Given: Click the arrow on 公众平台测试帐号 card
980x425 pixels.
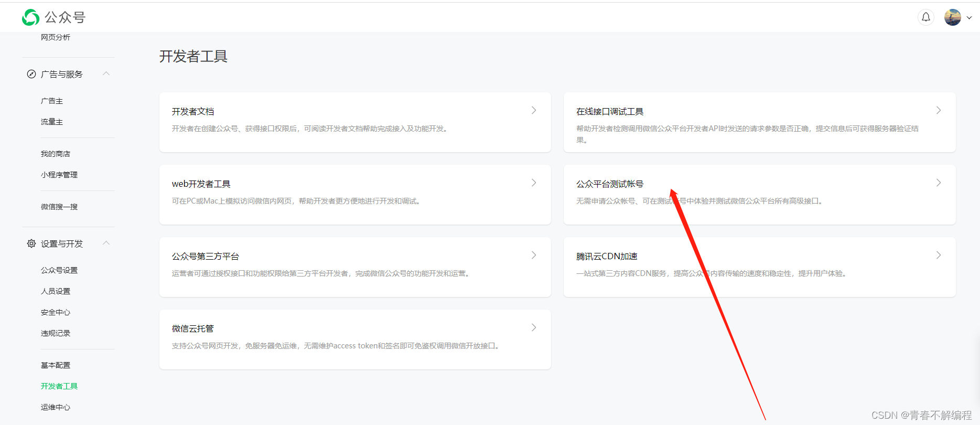Looking at the screenshot, I should tap(939, 183).
